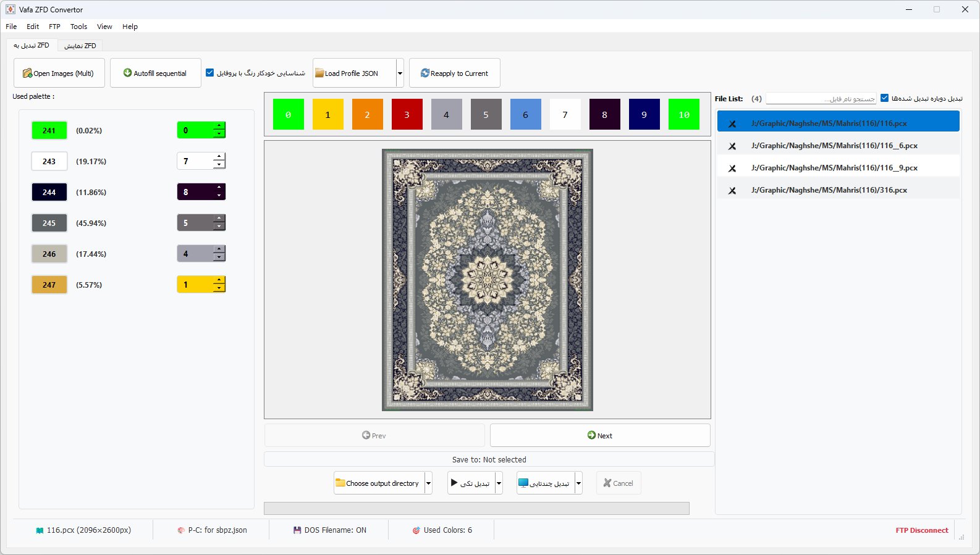Toggle the automatic color detection with profile checkbox
The image size is (980, 555).
pos(210,73)
